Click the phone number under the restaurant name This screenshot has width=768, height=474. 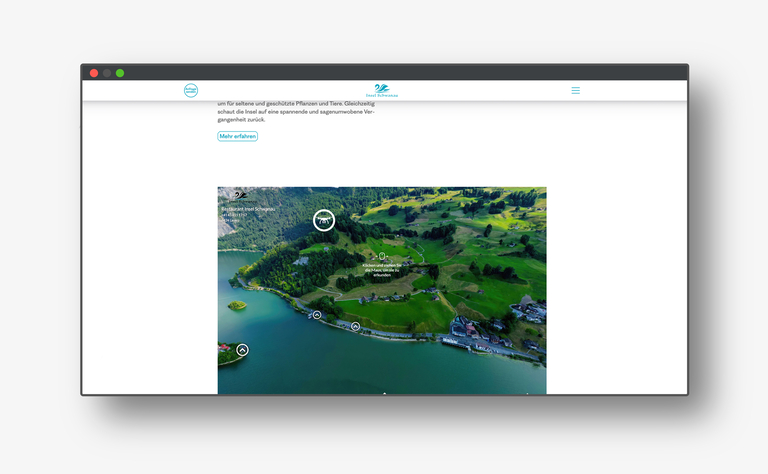coord(235,214)
